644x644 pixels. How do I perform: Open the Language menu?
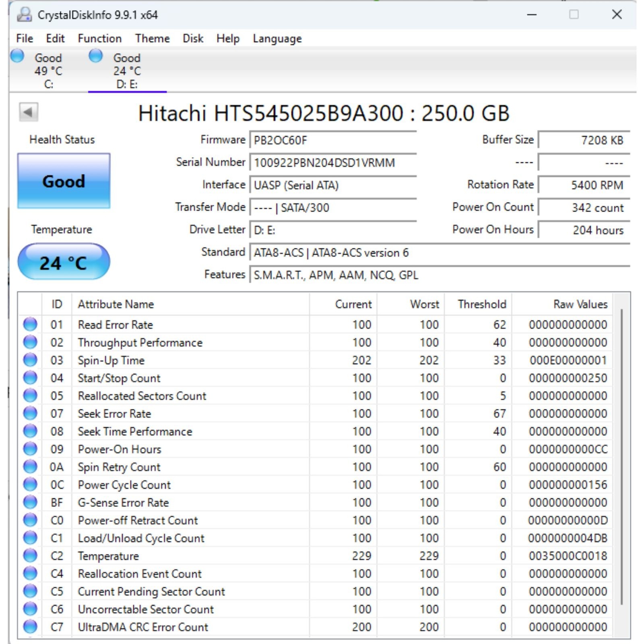coord(277,38)
